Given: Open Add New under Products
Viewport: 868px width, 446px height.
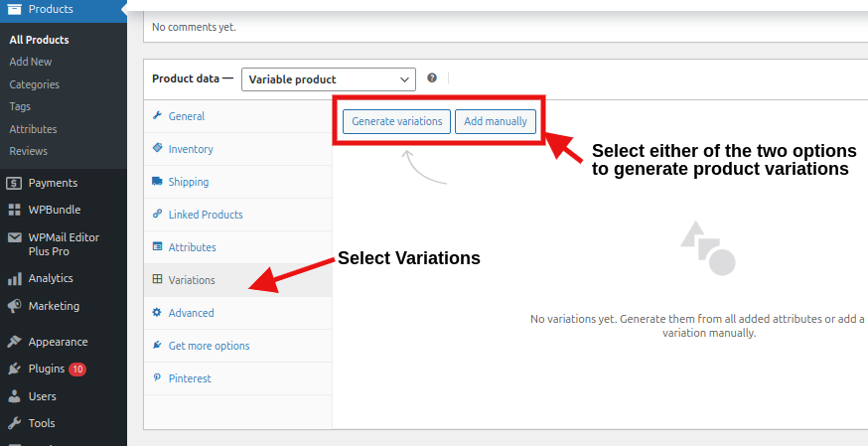Looking at the screenshot, I should coord(31,62).
